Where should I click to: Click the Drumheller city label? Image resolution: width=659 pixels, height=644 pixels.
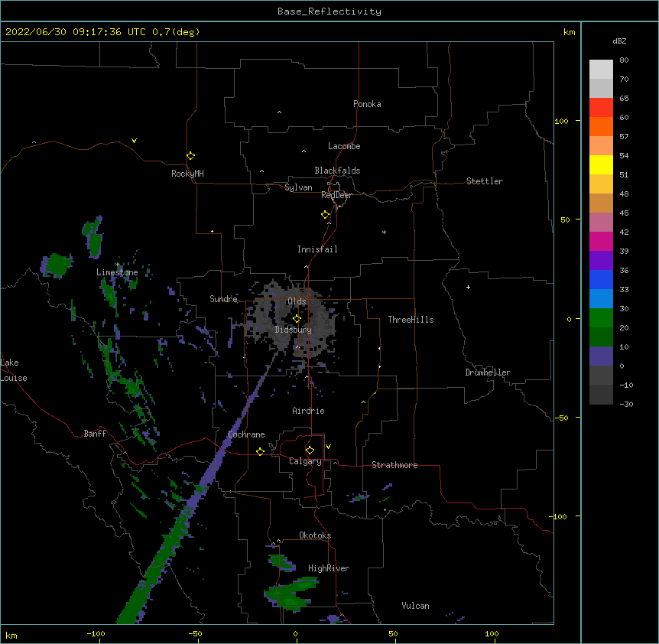(x=488, y=372)
